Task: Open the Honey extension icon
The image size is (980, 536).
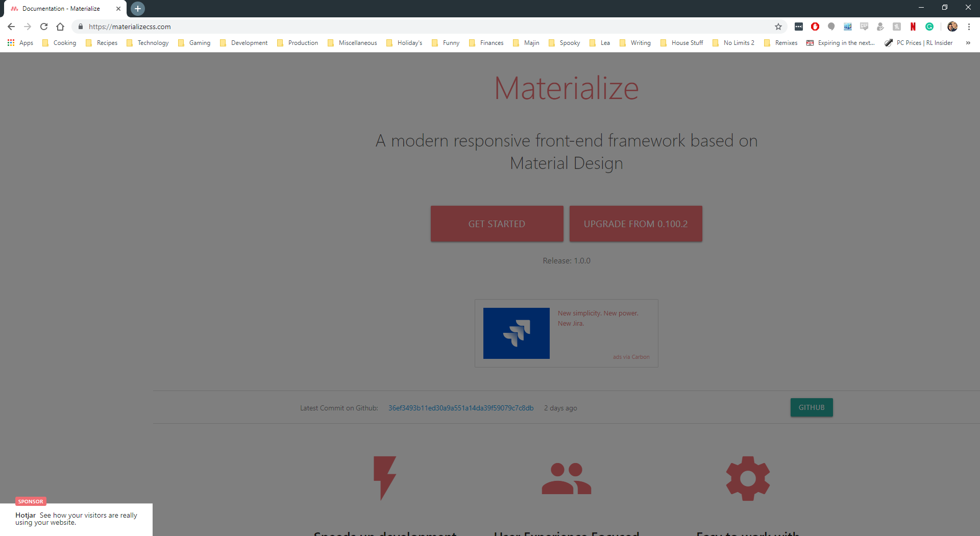Action: (x=897, y=27)
